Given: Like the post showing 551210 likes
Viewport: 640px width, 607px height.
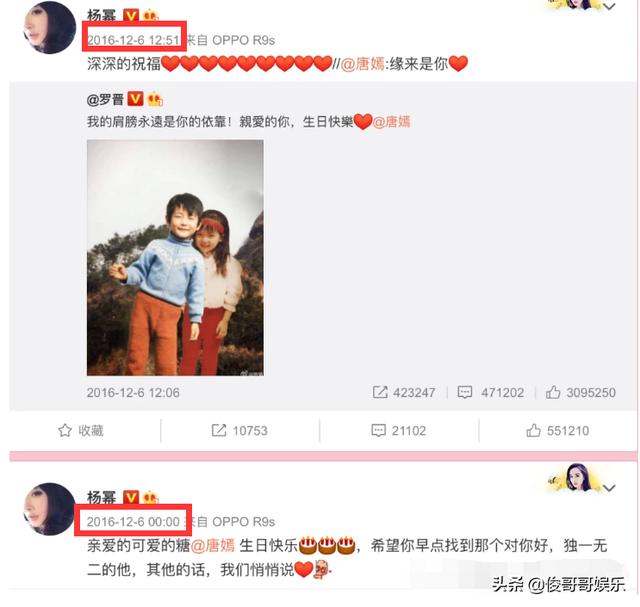Looking at the screenshot, I should 558,430.
